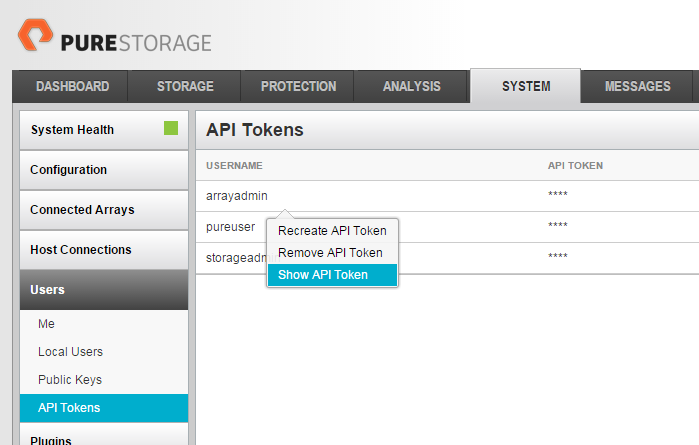The height and width of the screenshot is (445, 699).
Task: Open the Host Connections section
Action: click(104, 250)
